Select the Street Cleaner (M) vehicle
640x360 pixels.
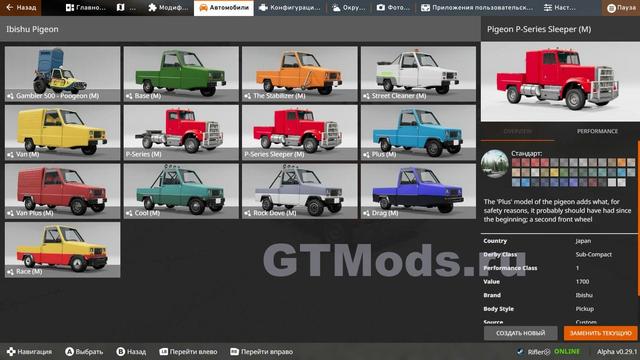[x=418, y=74]
